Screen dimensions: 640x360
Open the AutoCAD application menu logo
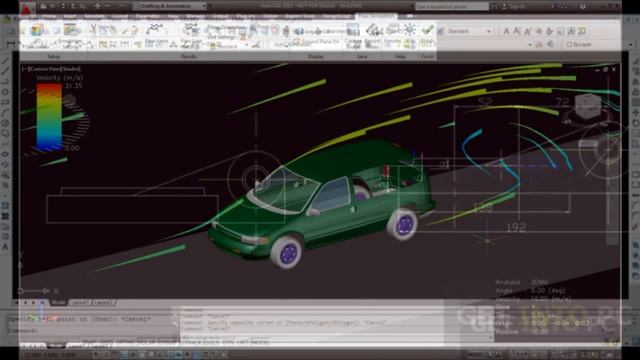coord(27,8)
